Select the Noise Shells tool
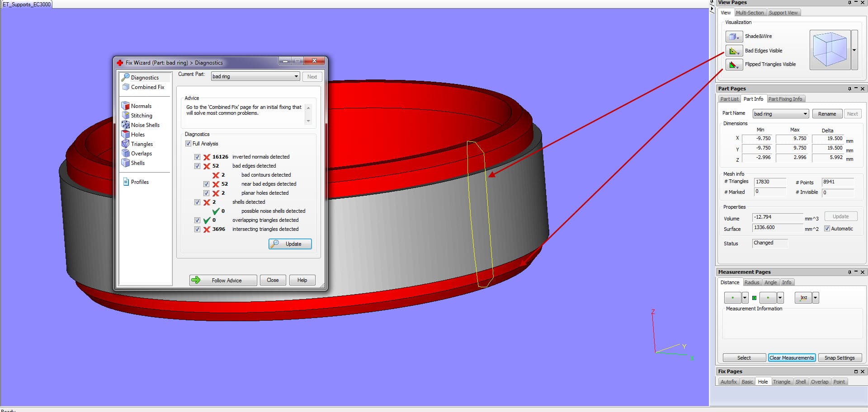Image resolution: width=868 pixels, height=412 pixels. [x=145, y=125]
